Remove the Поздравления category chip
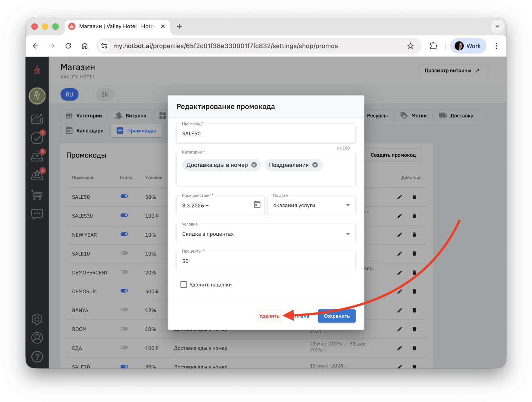Viewport: 532px width, 402px height. click(x=315, y=165)
